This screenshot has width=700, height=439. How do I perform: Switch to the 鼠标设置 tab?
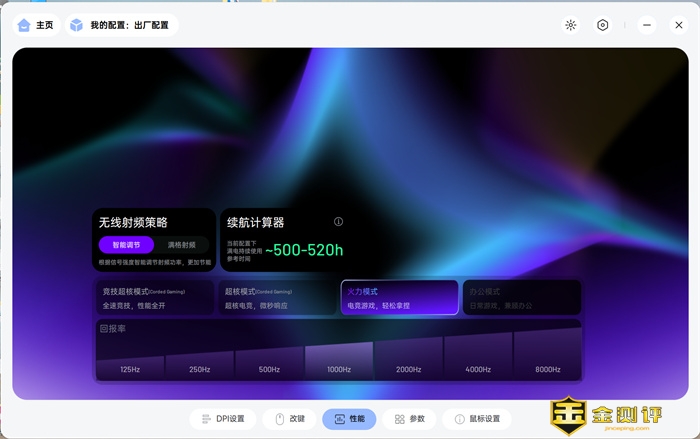point(477,419)
